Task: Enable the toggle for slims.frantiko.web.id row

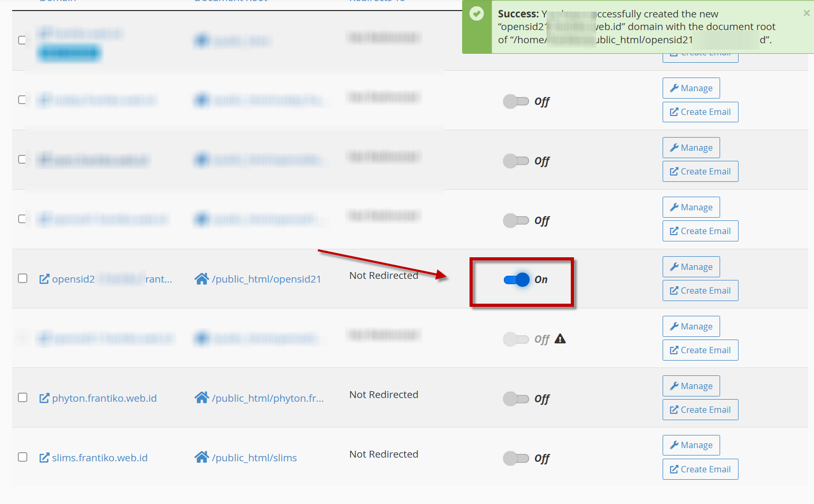Action: coord(515,458)
